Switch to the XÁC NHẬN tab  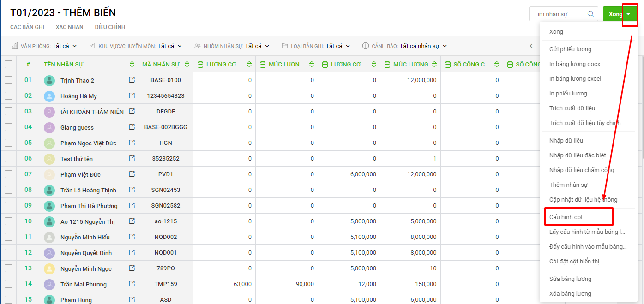tap(69, 27)
